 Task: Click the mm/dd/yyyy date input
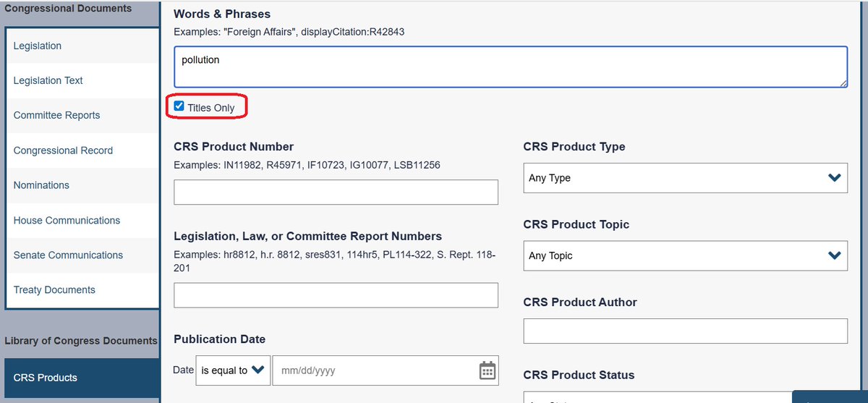coord(375,370)
